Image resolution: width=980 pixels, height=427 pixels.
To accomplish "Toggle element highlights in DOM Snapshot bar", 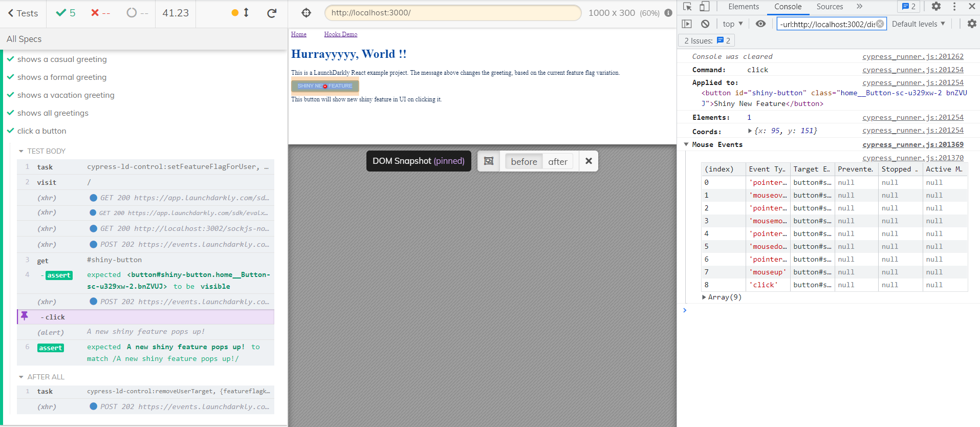I will click(x=489, y=161).
